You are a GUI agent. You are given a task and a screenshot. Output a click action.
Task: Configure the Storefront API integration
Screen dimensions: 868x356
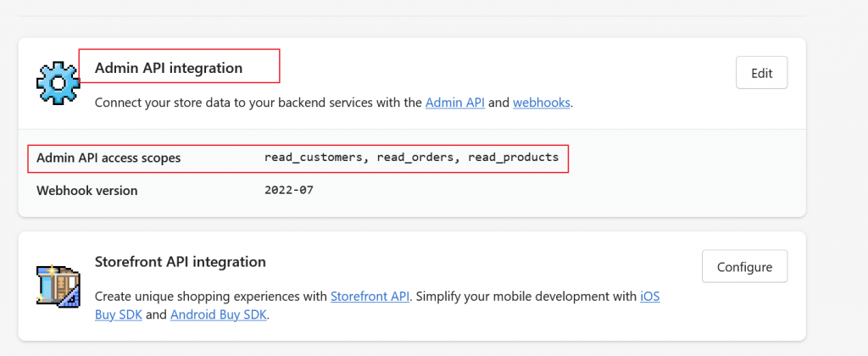pyautogui.click(x=744, y=266)
